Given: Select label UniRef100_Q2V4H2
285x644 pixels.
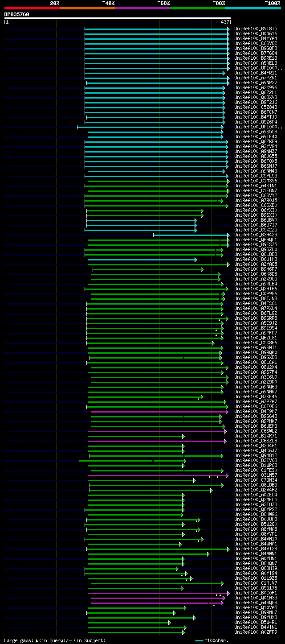Looking at the screenshot, I should [256, 490].
